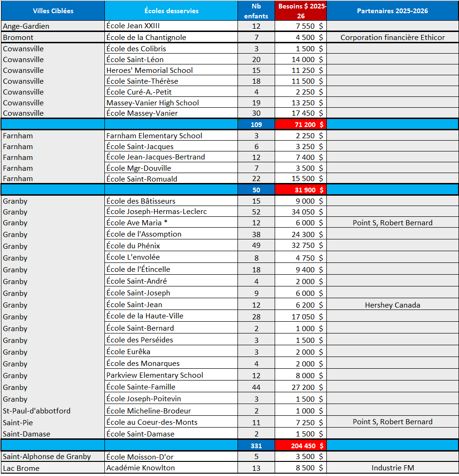Click the 'École Saint-Damase' cell
Image resolution: width=459 pixels, height=476 pixels.
[x=171, y=434]
